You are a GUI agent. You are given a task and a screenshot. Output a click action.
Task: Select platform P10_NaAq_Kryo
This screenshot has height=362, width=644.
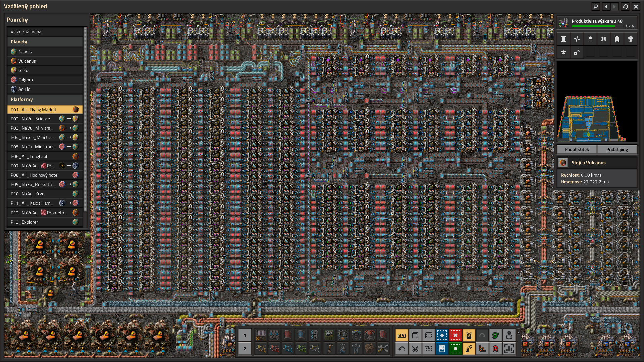coord(45,194)
